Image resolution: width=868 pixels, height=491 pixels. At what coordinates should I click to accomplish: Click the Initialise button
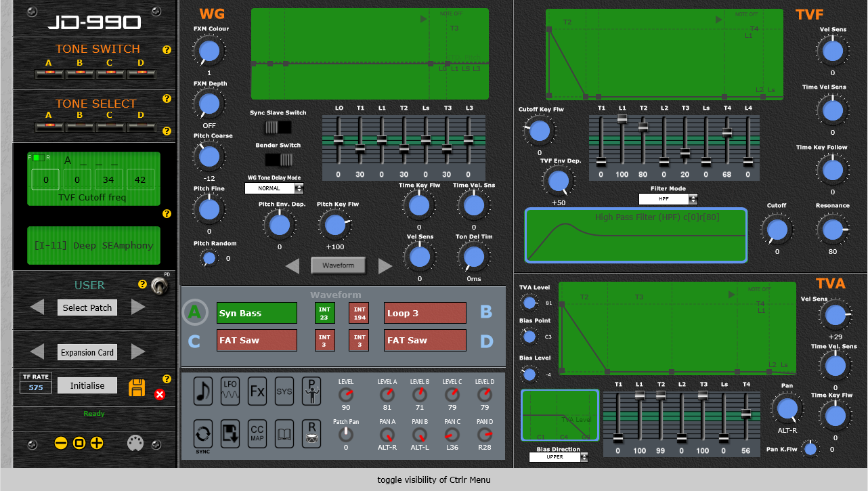point(87,385)
